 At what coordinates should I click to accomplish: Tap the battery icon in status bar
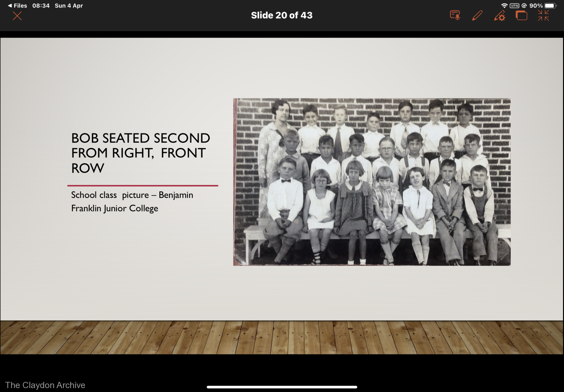point(550,6)
